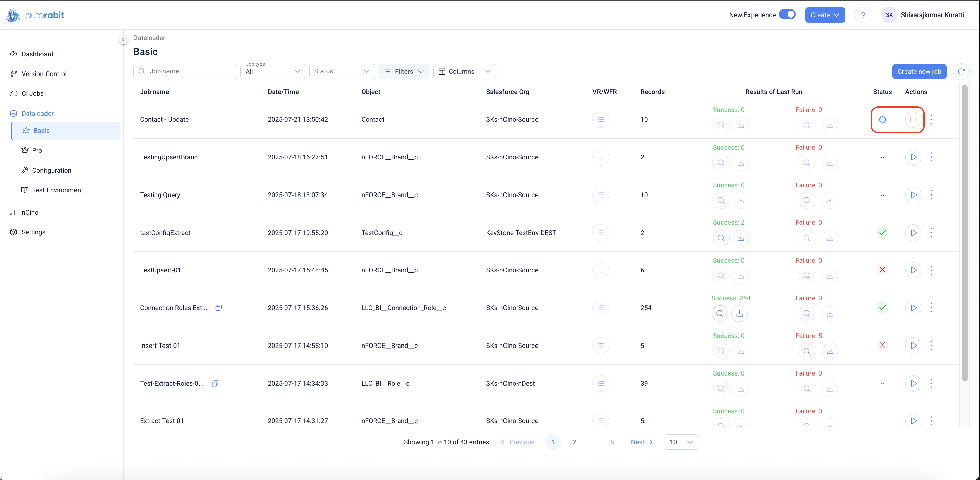Viewport: 980px width, 480px height.
Task: Change entries per page dropdown
Action: tap(681, 442)
